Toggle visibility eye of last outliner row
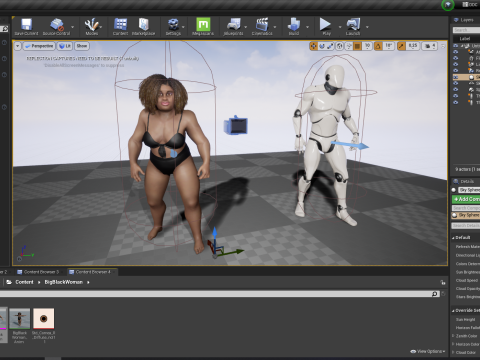Screen dimensions: 480x360 [456, 102]
